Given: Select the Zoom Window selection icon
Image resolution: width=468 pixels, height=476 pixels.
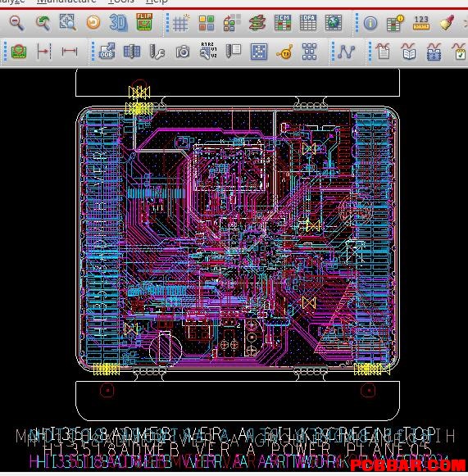Looking at the screenshot, I should pos(68,22).
